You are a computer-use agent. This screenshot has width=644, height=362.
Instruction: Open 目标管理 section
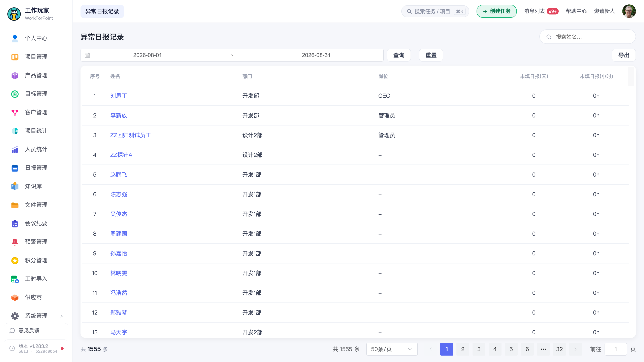click(36, 94)
